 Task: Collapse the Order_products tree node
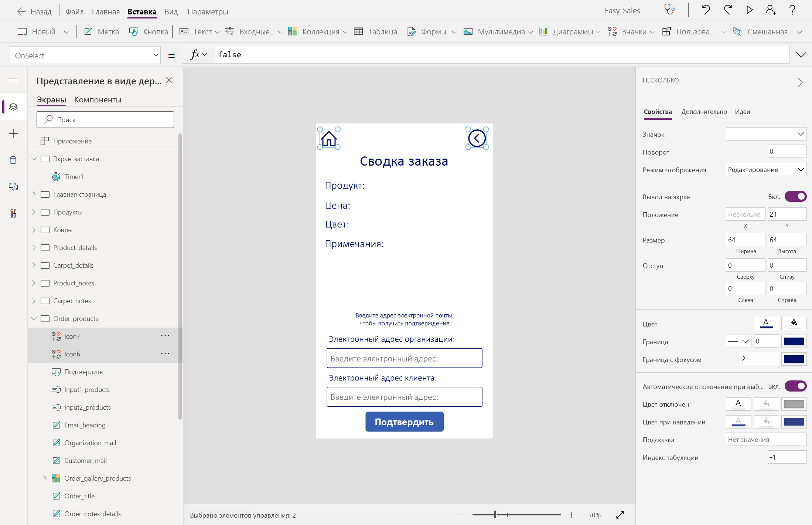(34, 318)
